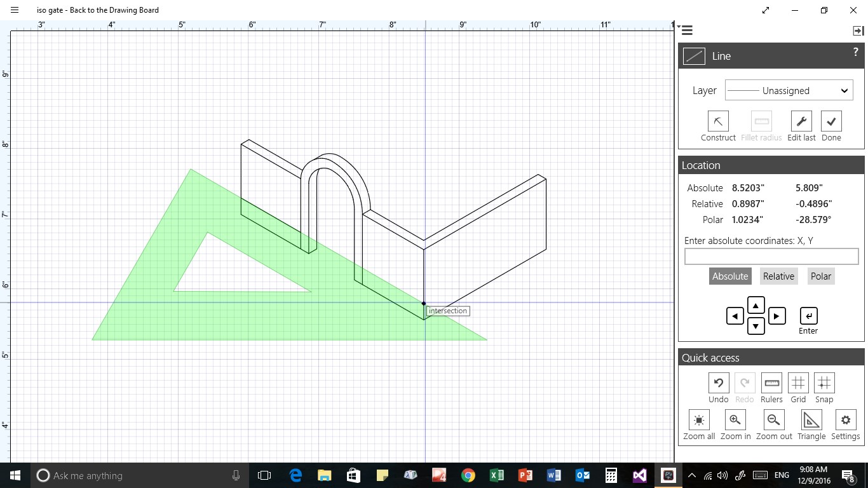Open the app menu in title bar
This screenshot has height=488, width=868.
pos(14,10)
